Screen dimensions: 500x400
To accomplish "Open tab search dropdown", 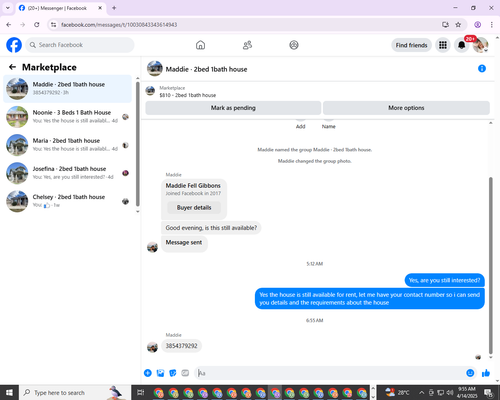I will (8, 8).
